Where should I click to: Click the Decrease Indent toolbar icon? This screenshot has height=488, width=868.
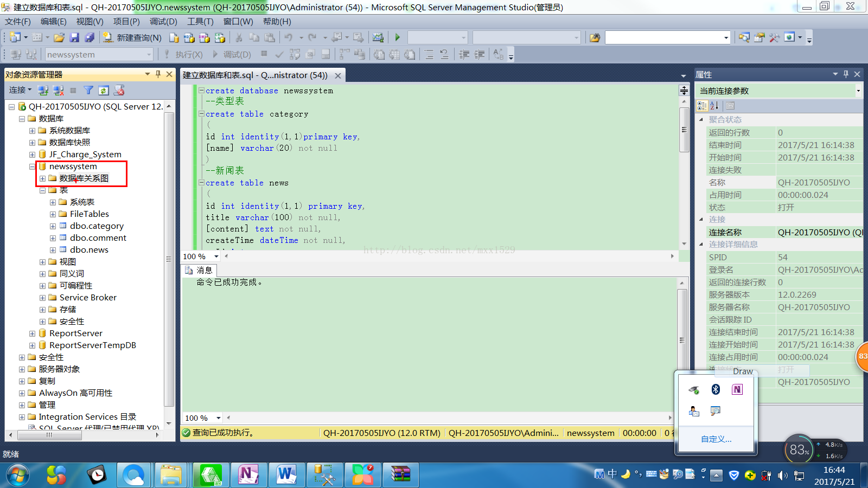coord(464,54)
